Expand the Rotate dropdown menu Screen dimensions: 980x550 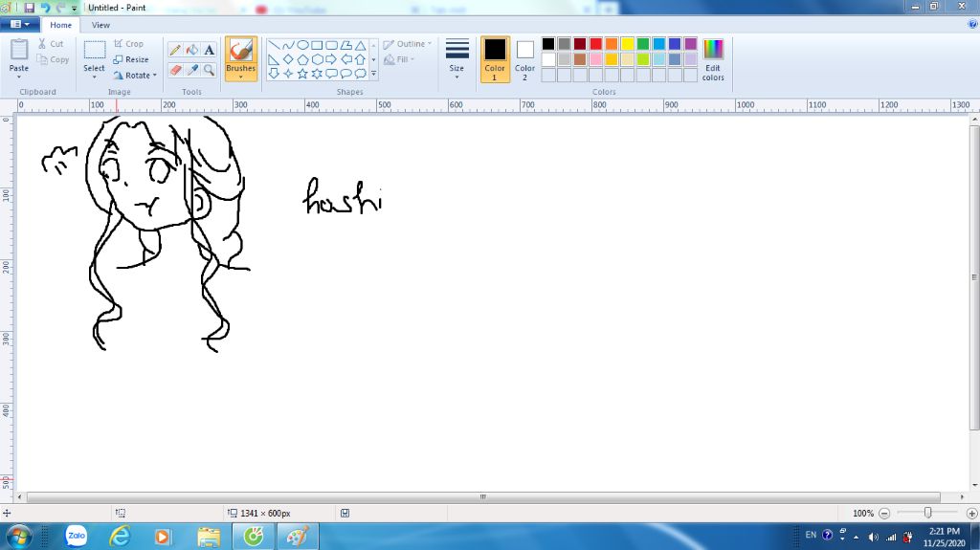click(135, 75)
